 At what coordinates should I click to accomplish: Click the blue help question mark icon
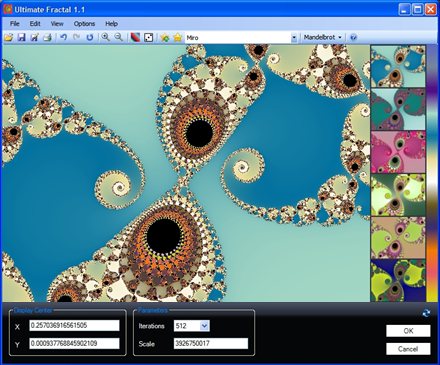(354, 37)
